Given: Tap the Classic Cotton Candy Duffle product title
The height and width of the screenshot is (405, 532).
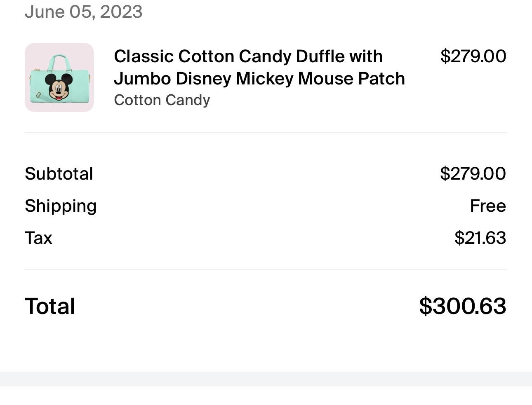Looking at the screenshot, I should (259, 68).
